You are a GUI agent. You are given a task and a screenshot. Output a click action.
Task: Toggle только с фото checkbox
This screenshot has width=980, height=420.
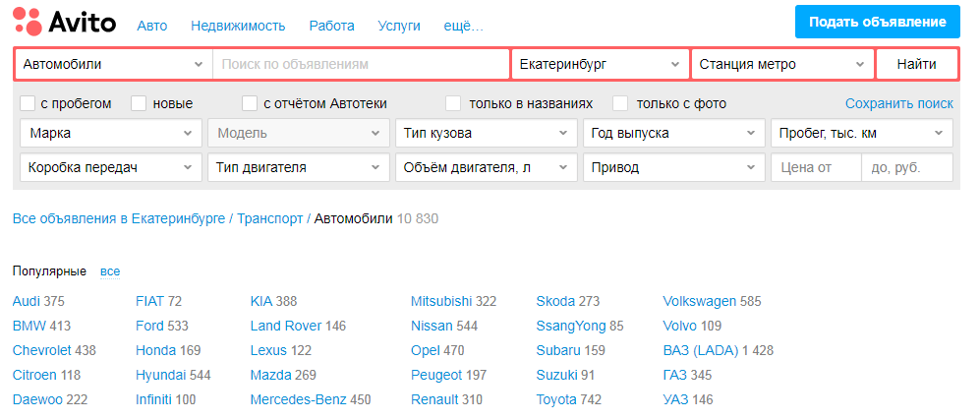pos(620,103)
